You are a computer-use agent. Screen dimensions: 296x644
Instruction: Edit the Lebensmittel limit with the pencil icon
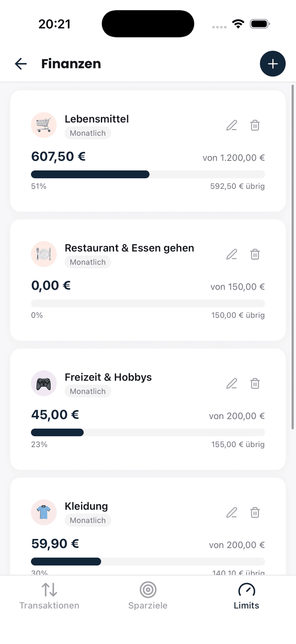[x=231, y=125]
